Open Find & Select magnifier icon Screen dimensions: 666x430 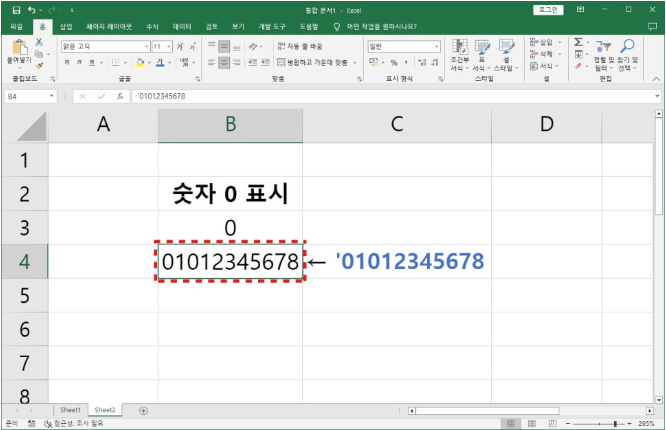[x=627, y=46]
